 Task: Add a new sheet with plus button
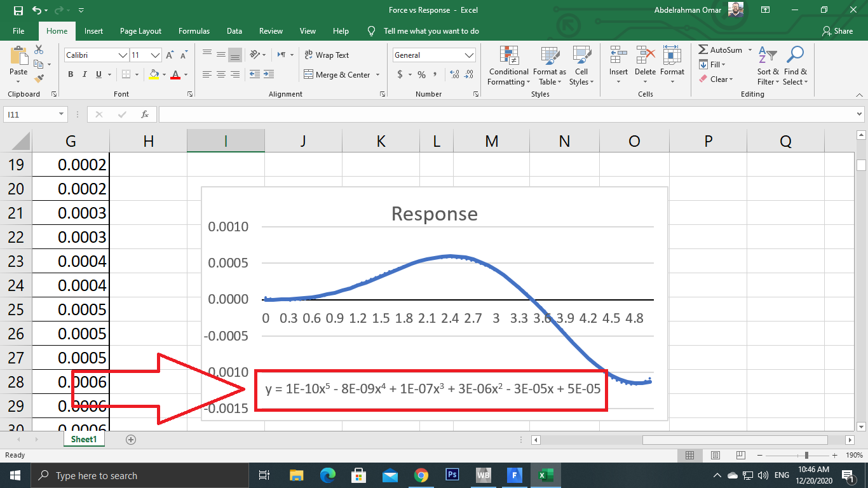(131, 439)
